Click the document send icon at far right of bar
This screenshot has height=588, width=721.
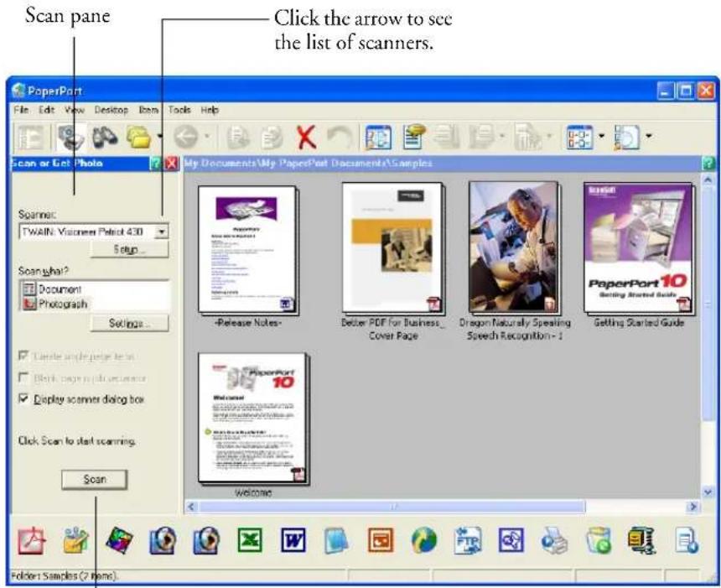[x=686, y=540]
